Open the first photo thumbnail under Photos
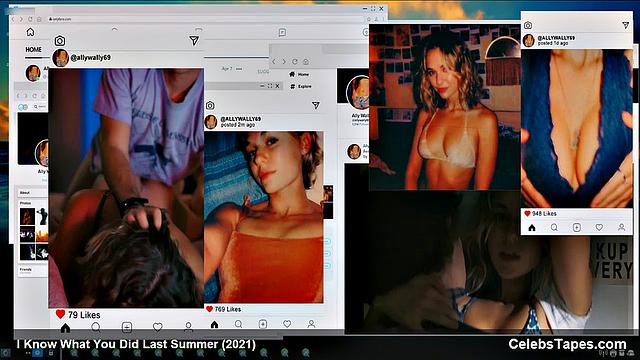640x360 pixels. click(27, 216)
